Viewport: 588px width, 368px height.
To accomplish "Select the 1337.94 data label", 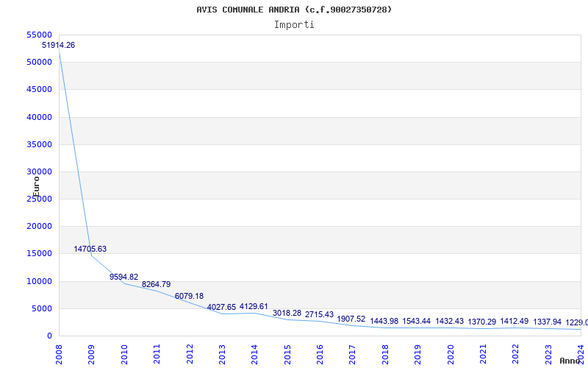I will [x=547, y=322].
